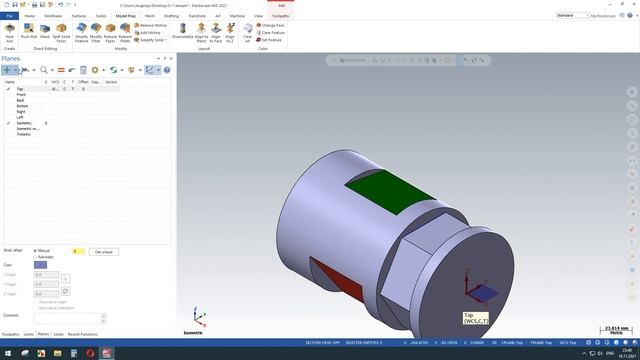Choose Manual work offset option
The height and width of the screenshot is (360, 640).
pyautogui.click(x=36, y=251)
